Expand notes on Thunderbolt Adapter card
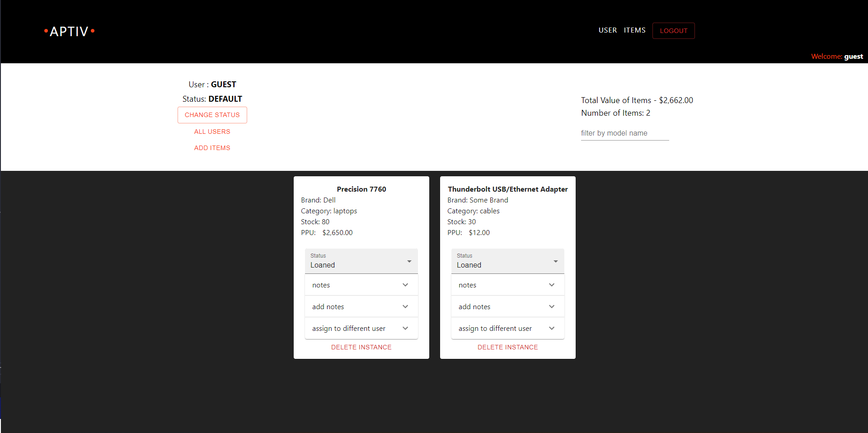Screen dimensions: 868x433 (508, 285)
